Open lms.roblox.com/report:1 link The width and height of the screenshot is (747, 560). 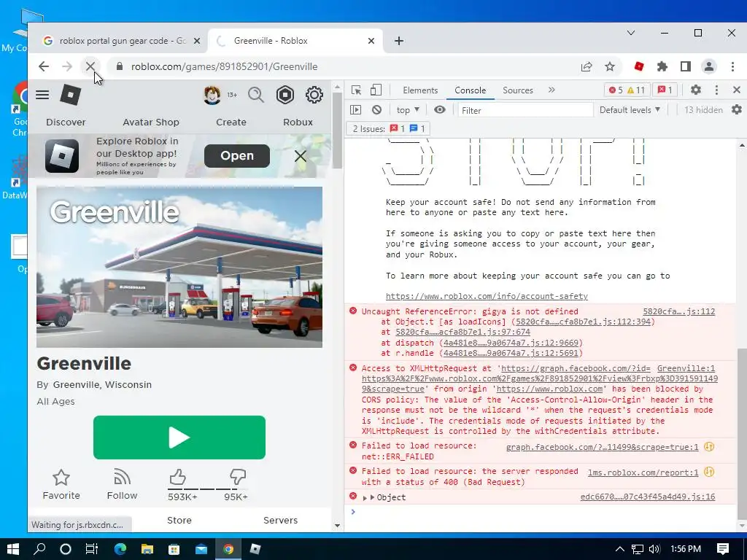click(643, 472)
